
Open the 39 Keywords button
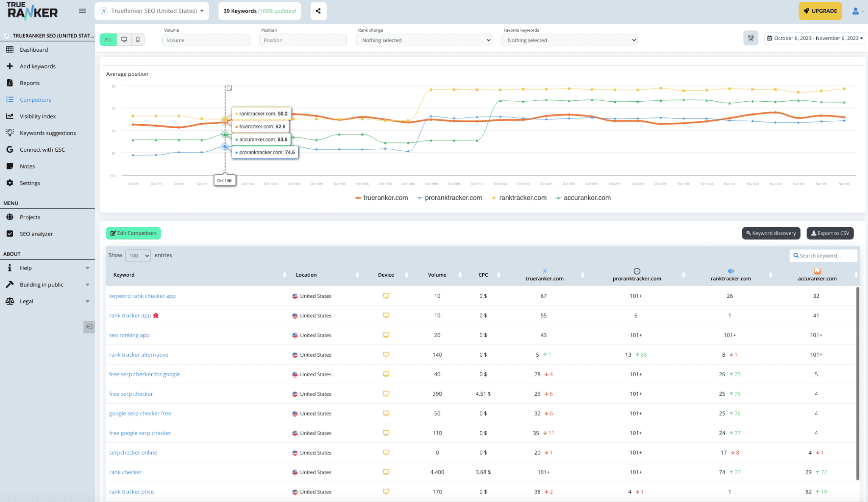(260, 11)
